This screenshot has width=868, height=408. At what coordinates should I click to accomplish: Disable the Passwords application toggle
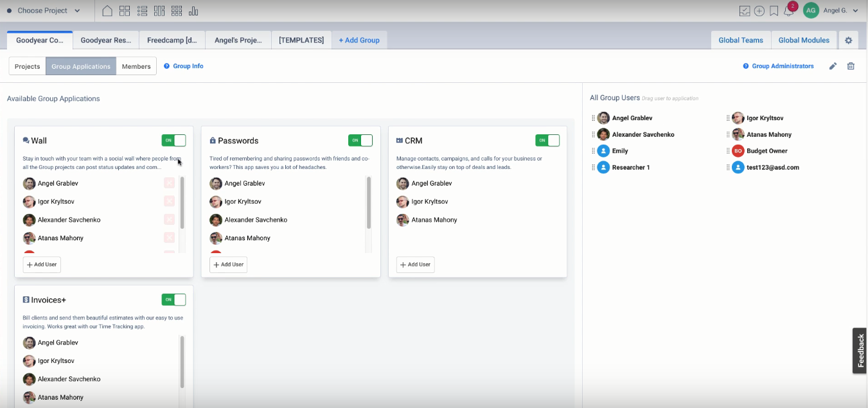(360, 140)
